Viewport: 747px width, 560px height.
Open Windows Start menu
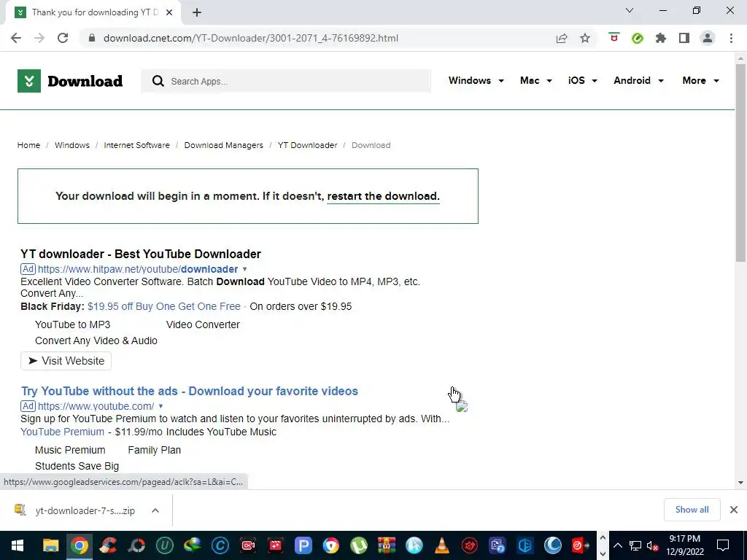tap(18, 545)
